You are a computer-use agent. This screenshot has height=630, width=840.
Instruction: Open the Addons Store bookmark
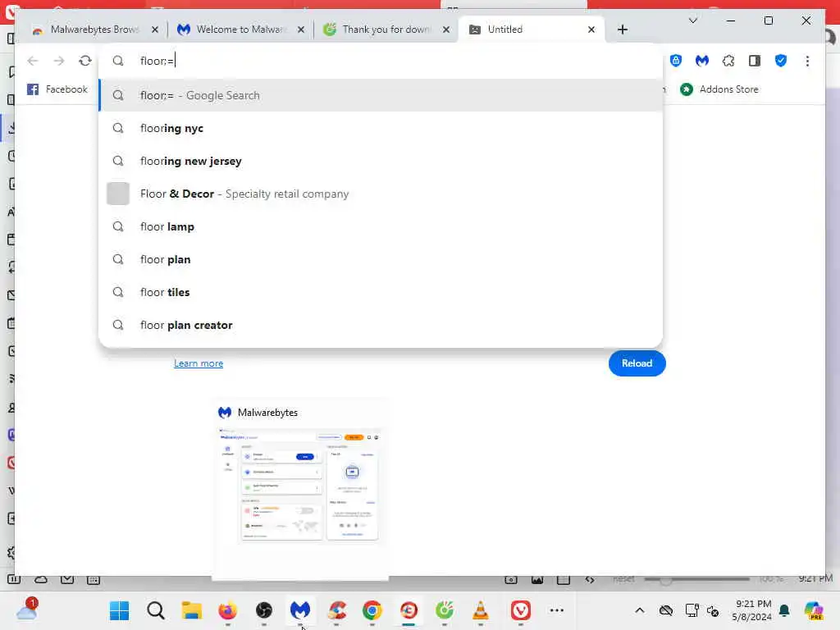point(719,89)
